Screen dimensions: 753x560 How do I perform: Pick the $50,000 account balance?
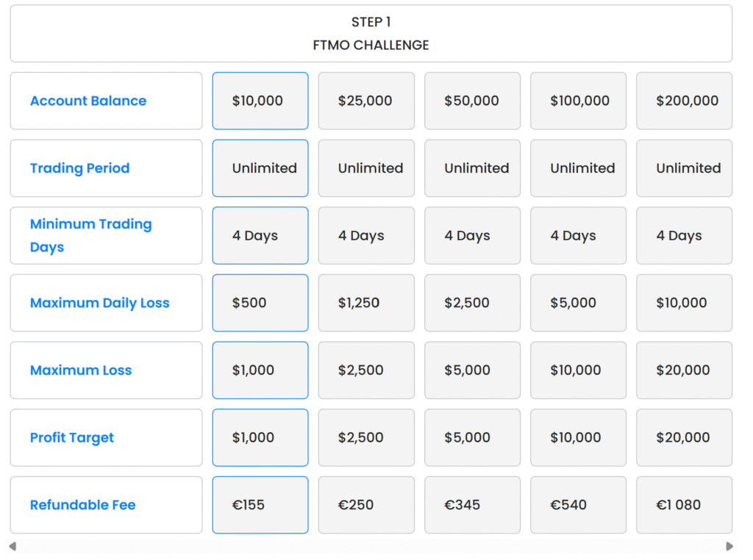pos(472,101)
